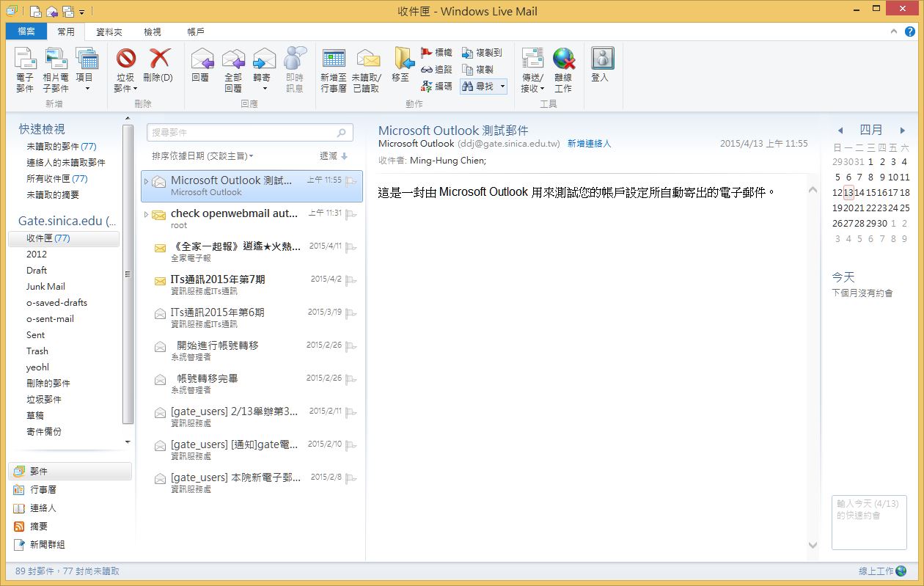
Task: Open Quick Access Toolbar customize arrow
Action: (81, 12)
